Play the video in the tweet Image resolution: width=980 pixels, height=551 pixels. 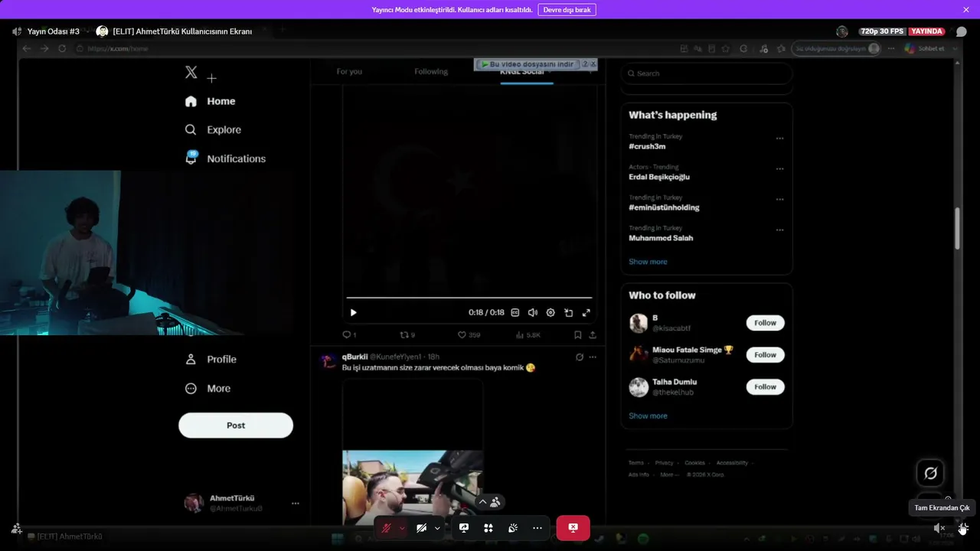353,312
